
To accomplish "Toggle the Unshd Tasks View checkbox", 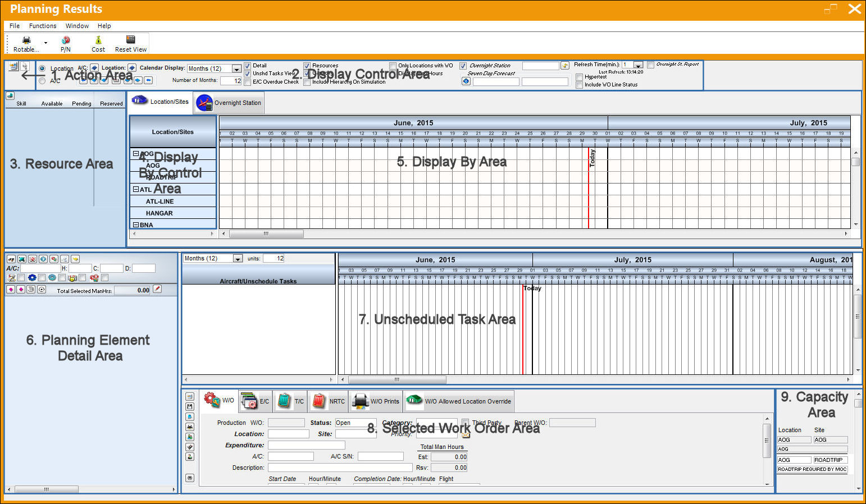I will 247,74.
